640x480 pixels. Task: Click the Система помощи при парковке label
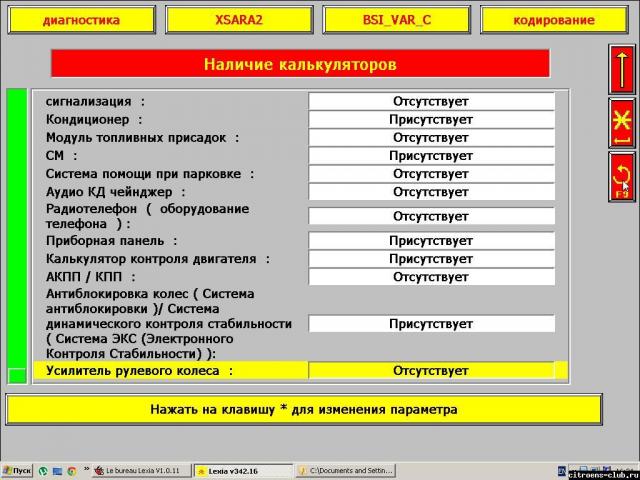[150, 174]
